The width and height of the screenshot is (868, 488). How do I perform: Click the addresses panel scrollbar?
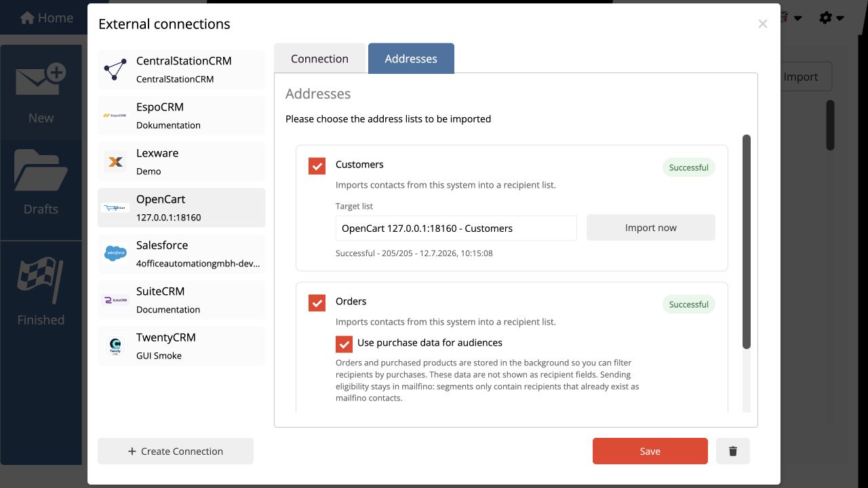pyautogui.click(x=747, y=242)
